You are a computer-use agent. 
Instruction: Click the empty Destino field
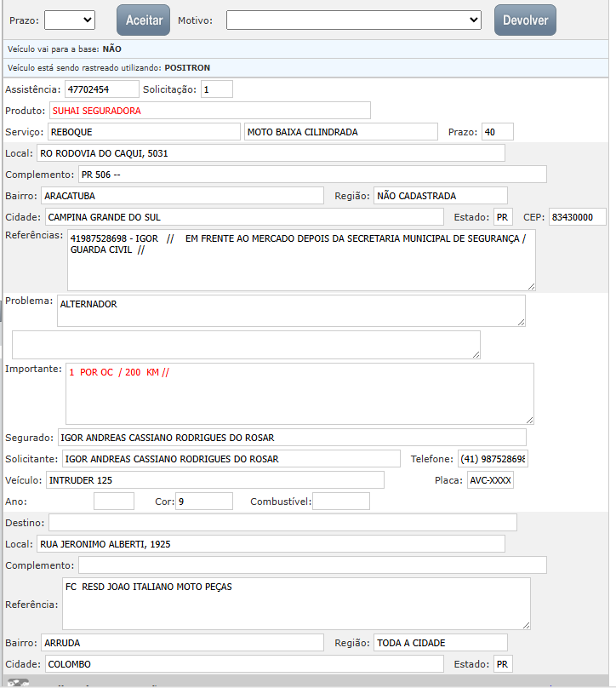click(x=282, y=523)
